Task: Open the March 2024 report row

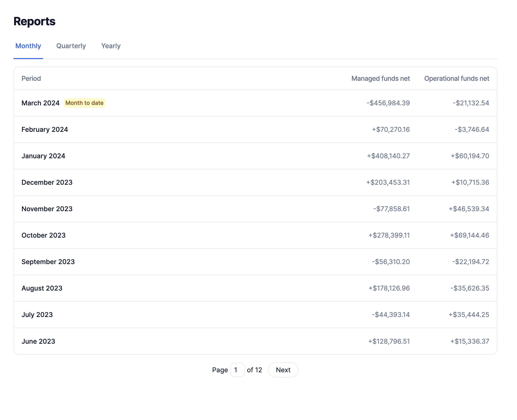Action: point(40,103)
